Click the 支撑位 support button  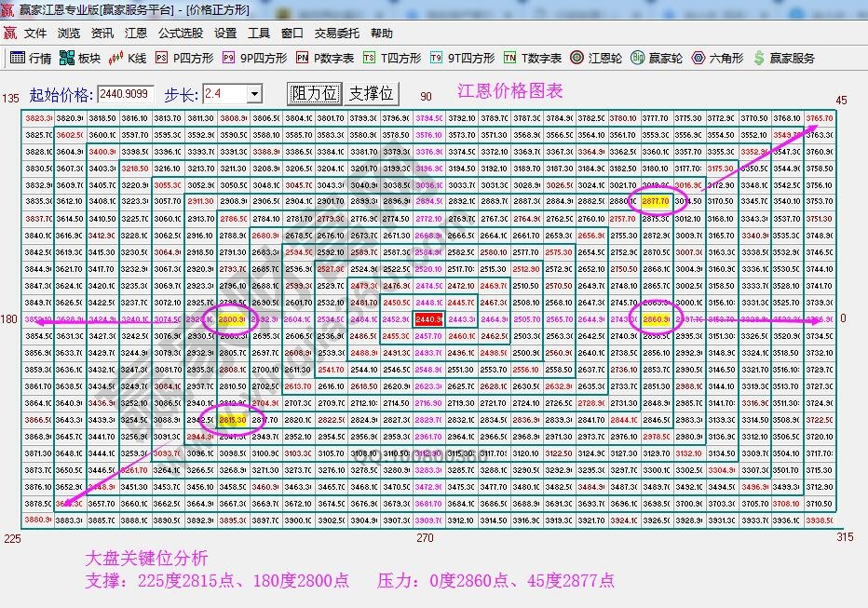coord(371,94)
